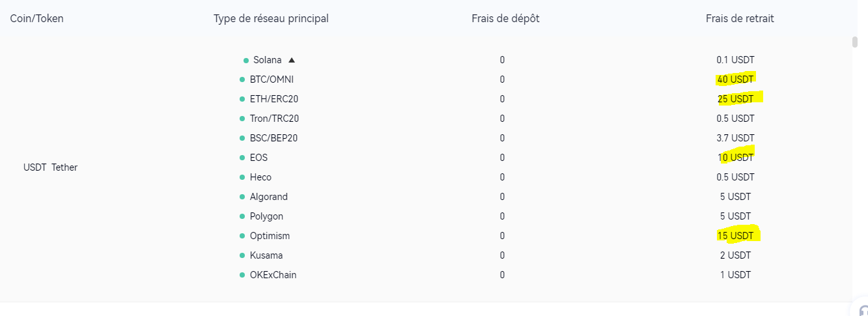Click the green dot beside Tron/TRC20
This screenshot has width=868, height=316.
click(242, 119)
